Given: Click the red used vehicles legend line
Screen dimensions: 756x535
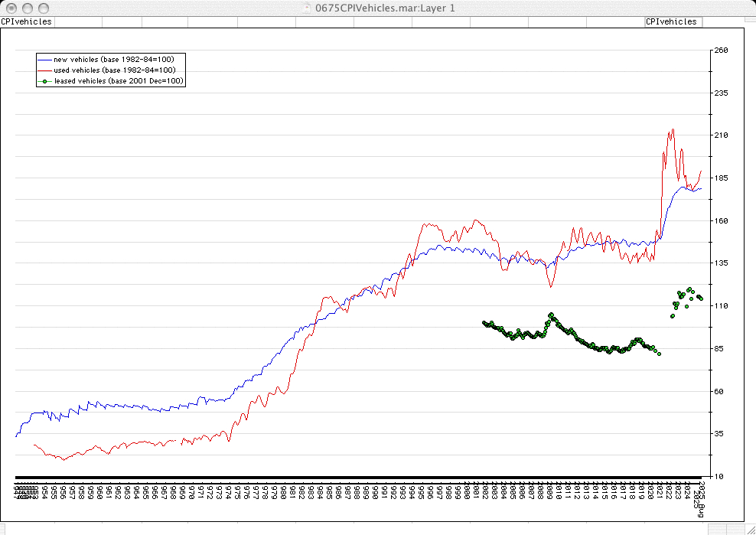Looking at the screenshot, I should click(45, 70).
